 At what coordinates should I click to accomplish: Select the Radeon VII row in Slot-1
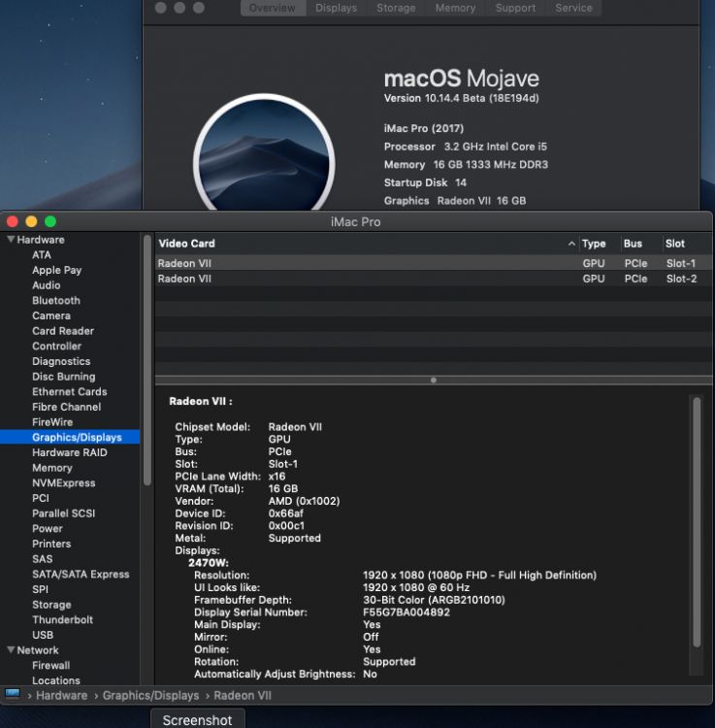coord(434,263)
